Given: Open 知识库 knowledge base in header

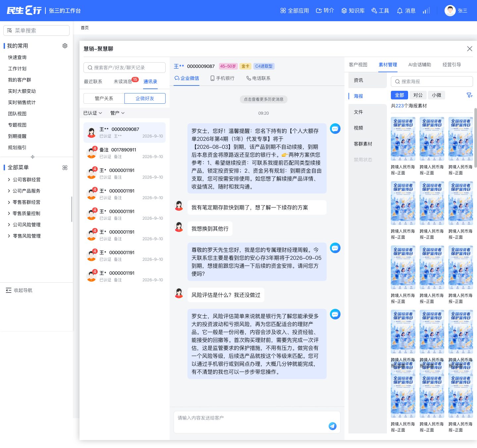Looking at the screenshot, I should tap(353, 11).
